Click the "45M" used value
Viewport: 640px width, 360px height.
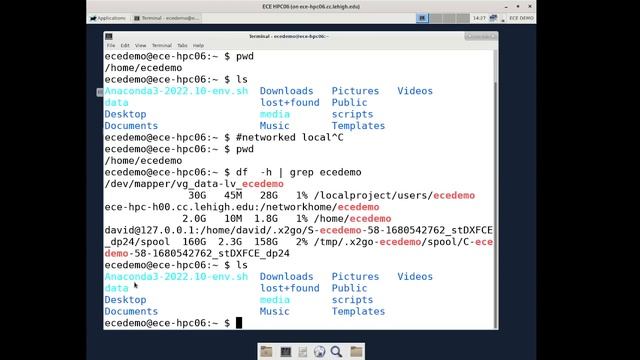233,196
